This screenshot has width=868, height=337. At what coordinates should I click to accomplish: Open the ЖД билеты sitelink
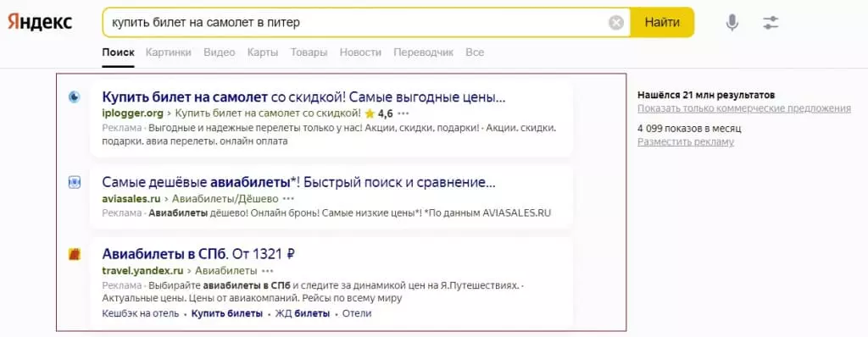point(303,314)
